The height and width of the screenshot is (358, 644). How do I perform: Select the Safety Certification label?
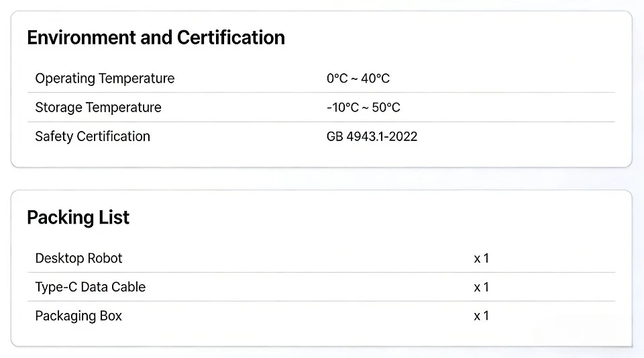point(93,136)
